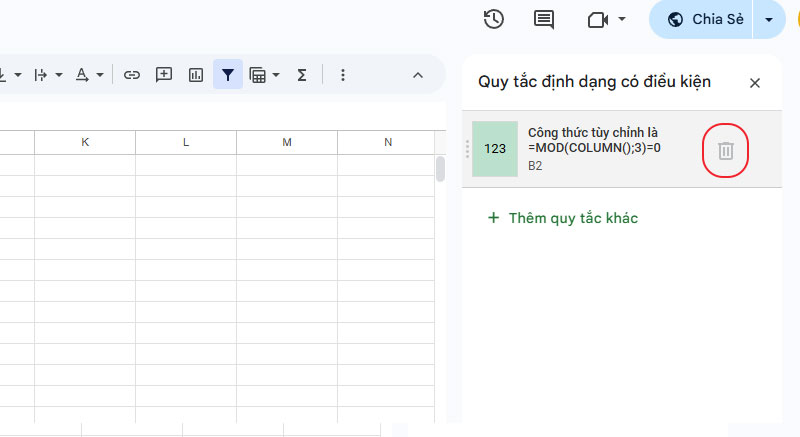Collapse the toolbar with the chevron
The height and width of the screenshot is (437, 800).
(x=418, y=74)
